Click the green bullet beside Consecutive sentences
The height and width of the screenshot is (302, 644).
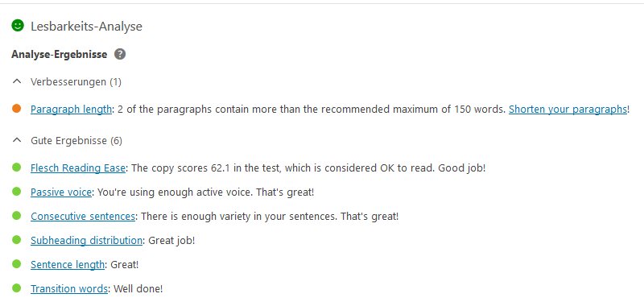(x=16, y=216)
